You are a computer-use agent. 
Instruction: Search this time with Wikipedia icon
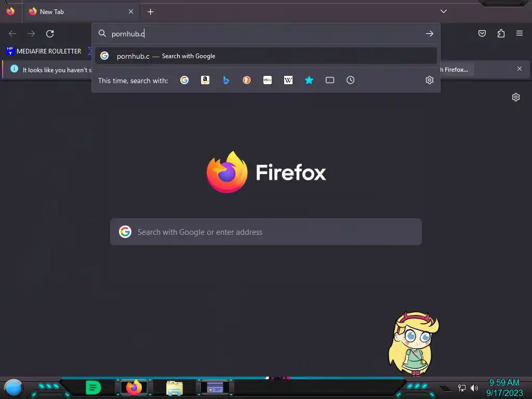288,80
